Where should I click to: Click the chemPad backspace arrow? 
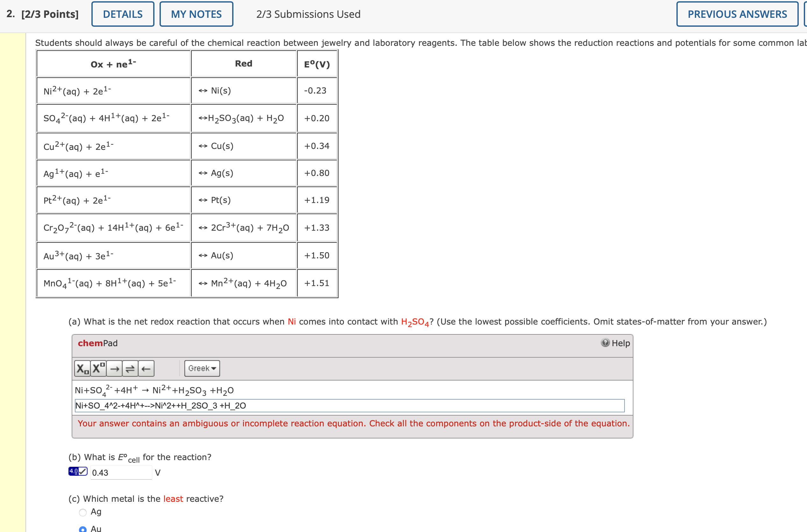coord(146,368)
